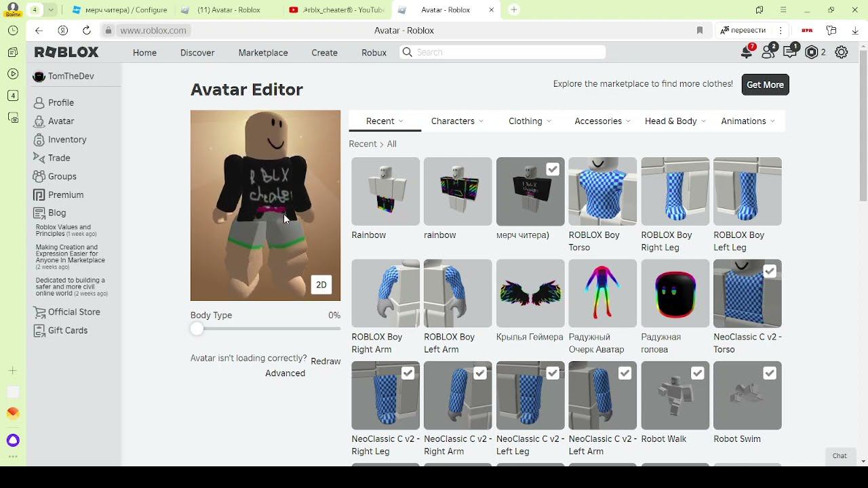Click the browser history clock icon

(13, 30)
